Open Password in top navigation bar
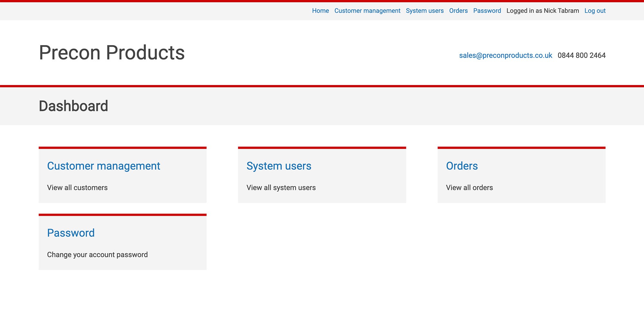Screen dimensions: 644x323 [487, 11]
